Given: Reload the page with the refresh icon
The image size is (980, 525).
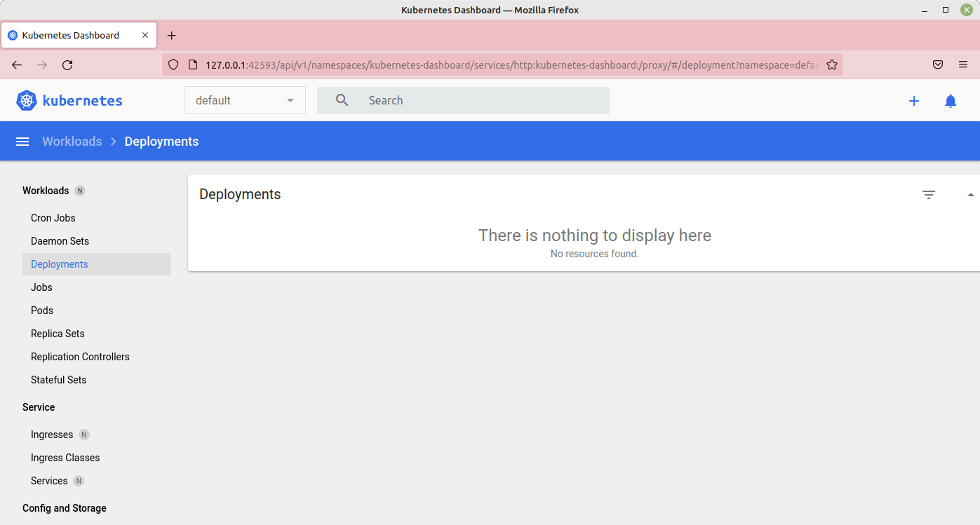Looking at the screenshot, I should point(67,65).
